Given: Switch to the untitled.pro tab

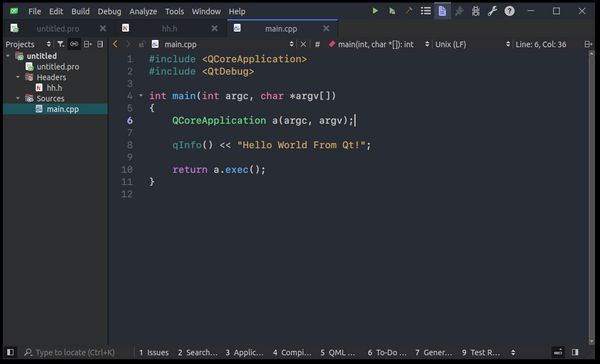Looking at the screenshot, I should pyautogui.click(x=57, y=28).
